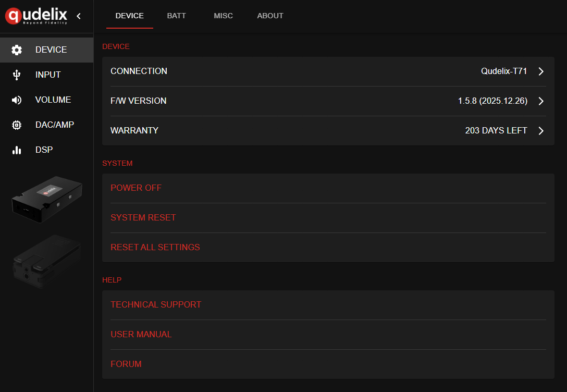
Task: Open the Volume speaker icon
Action: [17, 100]
